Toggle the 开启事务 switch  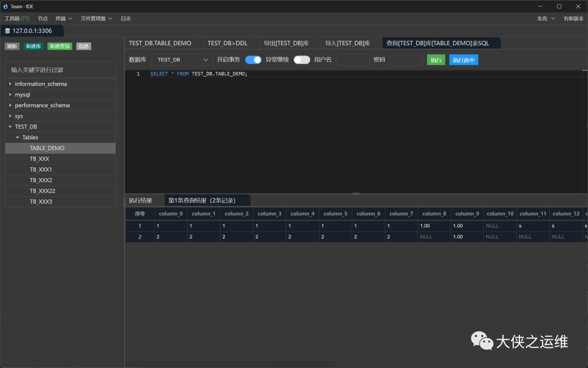click(x=253, y=60)
